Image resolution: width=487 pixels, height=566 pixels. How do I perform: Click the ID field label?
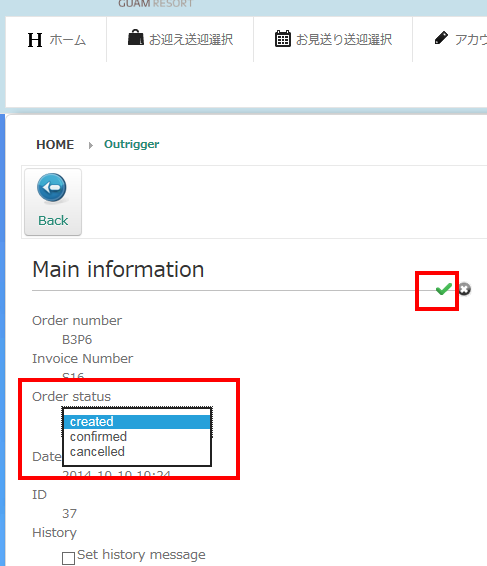(39, 495)
